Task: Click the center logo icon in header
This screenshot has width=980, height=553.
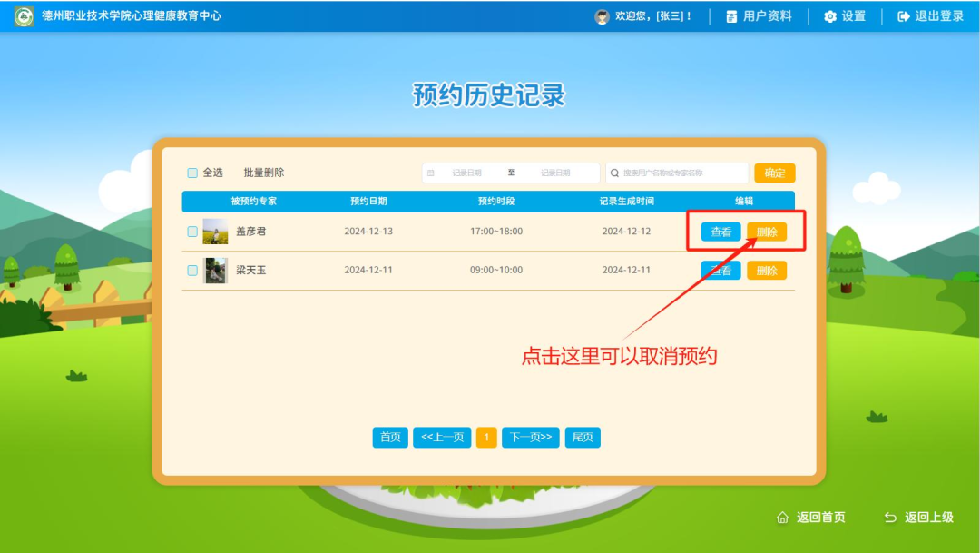Action: point(24,16)
